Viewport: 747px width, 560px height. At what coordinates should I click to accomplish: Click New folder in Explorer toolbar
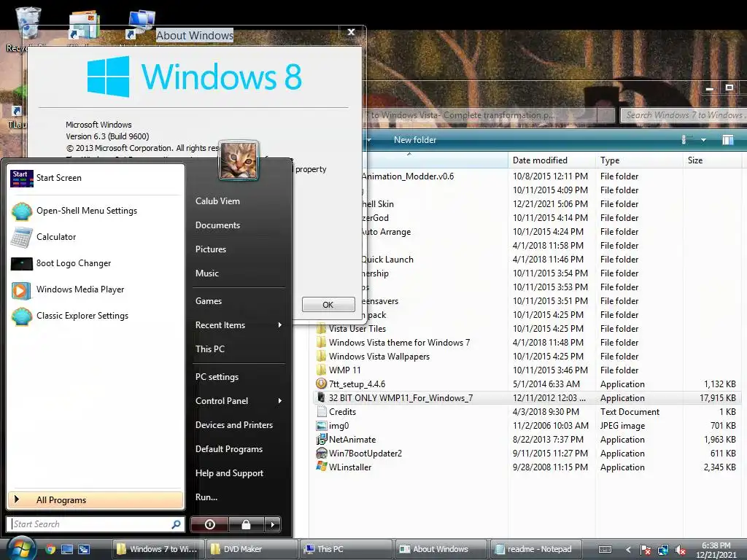[415, 140]
